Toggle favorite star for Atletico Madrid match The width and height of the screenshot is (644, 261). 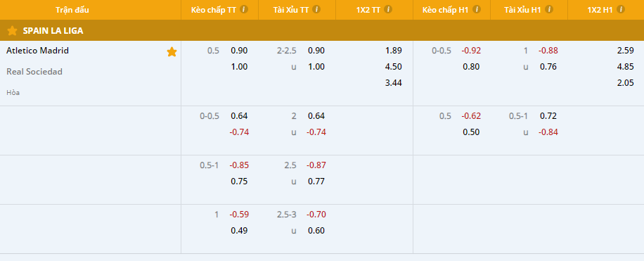point(172,52)
